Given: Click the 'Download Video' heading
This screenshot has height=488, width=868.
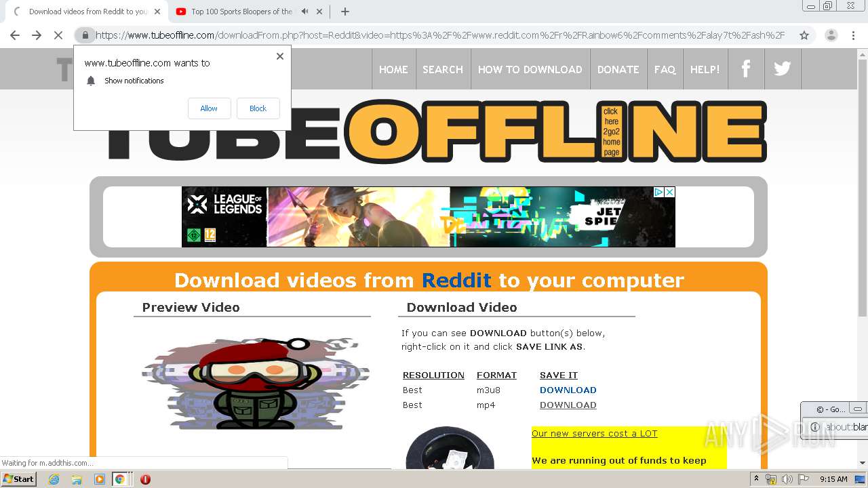Looking at the screenshot, I should [x=461, y=308].
